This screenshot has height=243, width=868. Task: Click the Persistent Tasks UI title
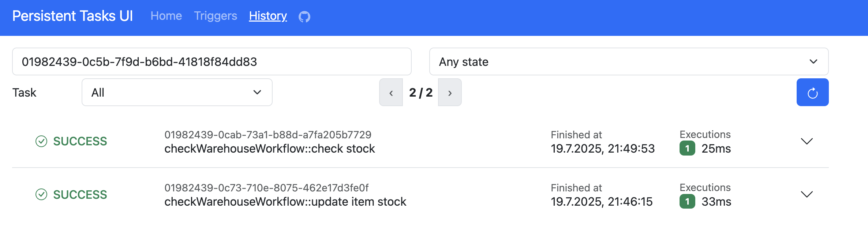click(x=72, y=16)
